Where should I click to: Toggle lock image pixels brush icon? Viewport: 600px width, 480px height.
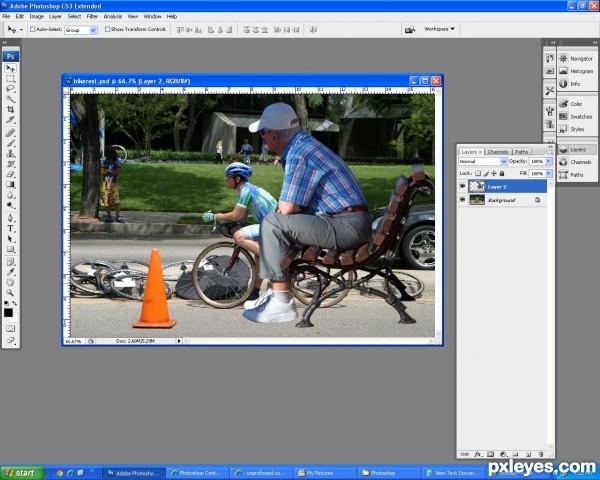486,173
